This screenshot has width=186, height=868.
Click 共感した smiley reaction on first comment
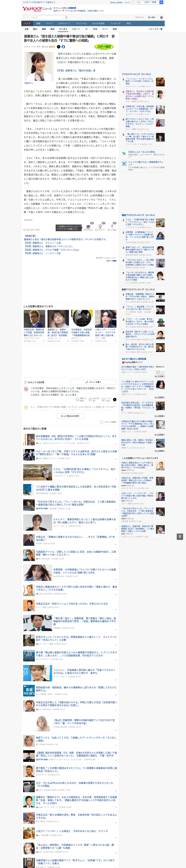81,399
